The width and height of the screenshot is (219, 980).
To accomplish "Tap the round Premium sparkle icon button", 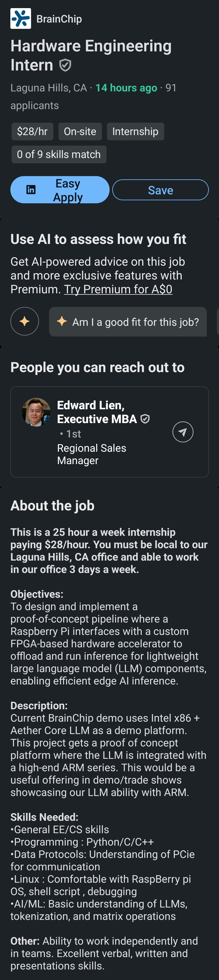I will [x=25, y=322].
